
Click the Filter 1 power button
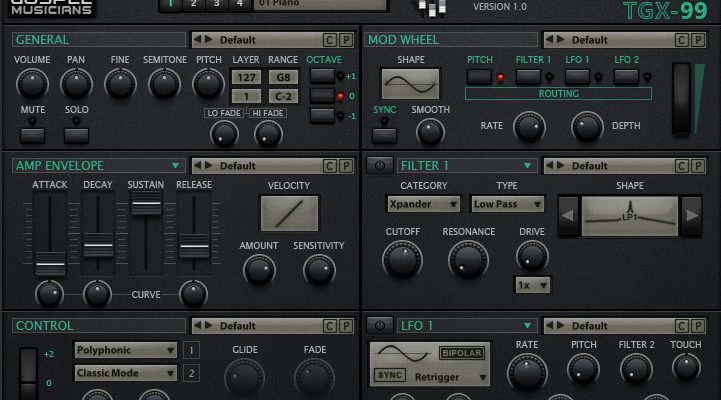point(379,165)
